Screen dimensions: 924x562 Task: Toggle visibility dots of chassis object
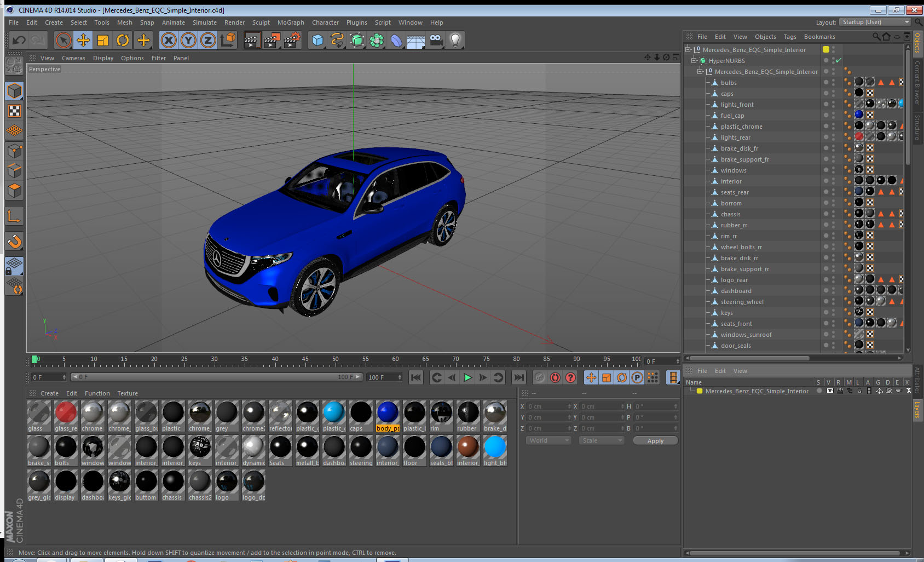[833, 214]
